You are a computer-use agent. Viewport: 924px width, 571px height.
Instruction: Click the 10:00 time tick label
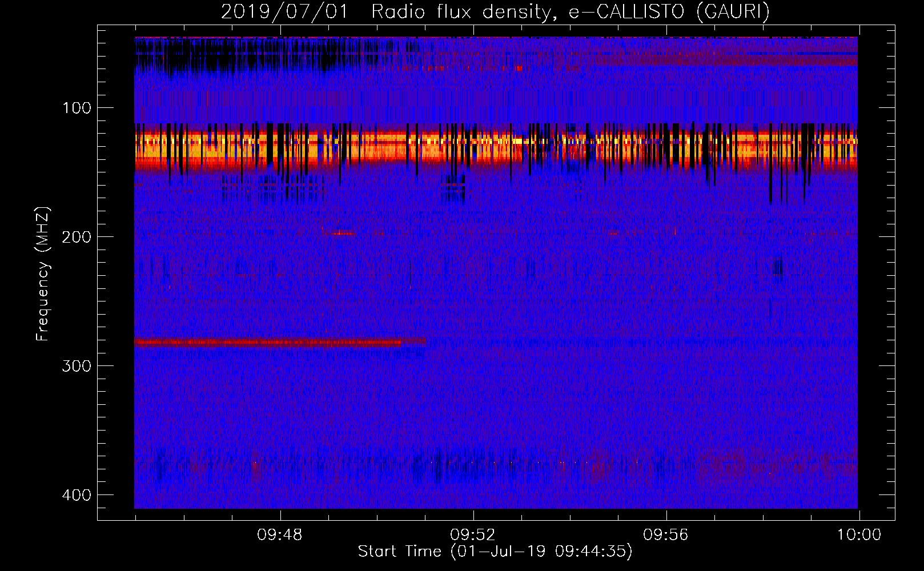(x=859, y=535)
